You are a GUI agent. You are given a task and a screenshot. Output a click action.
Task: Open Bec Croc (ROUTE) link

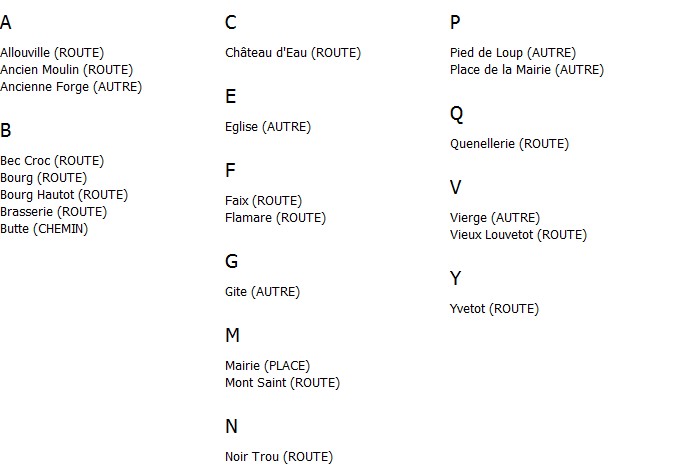[52, 161]
